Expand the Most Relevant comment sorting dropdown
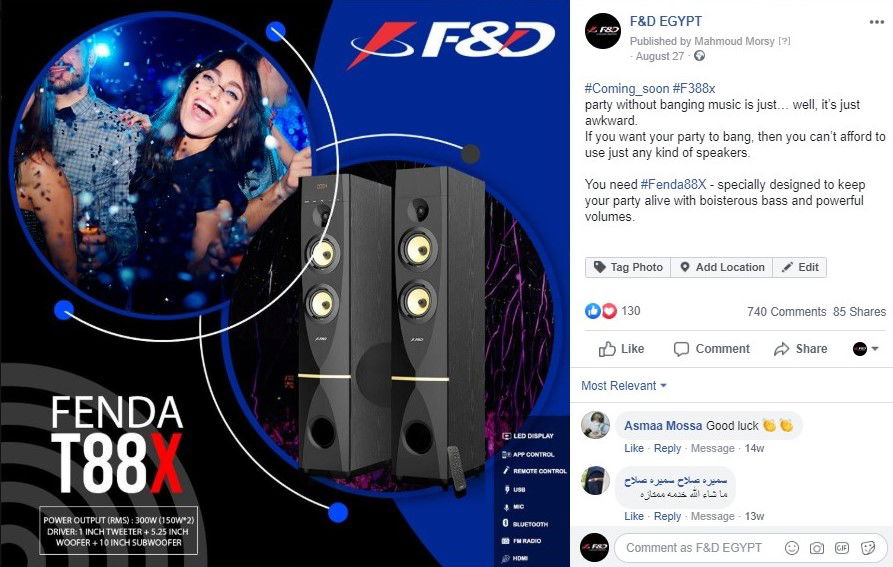 [624, 385]
